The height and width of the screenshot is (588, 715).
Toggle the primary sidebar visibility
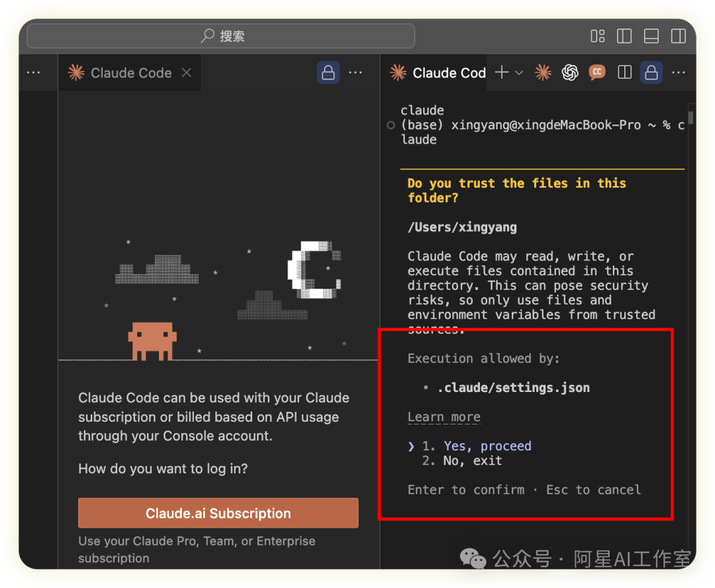point(624,36)
